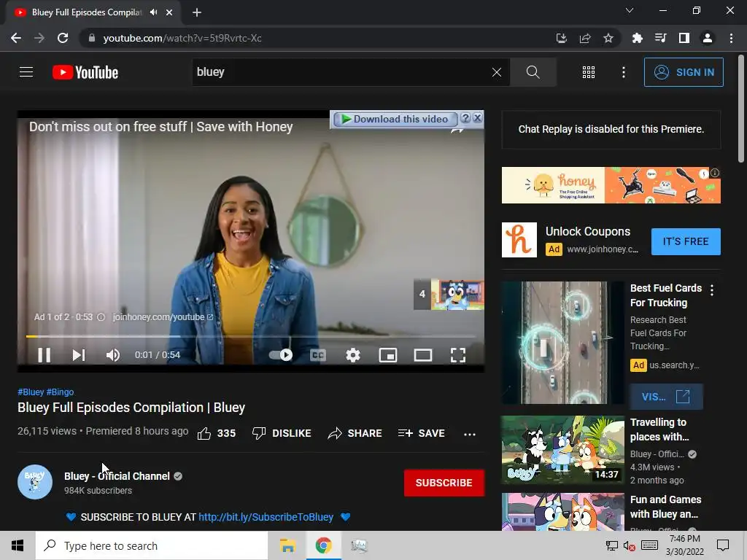
Task: Open player settings gear
Action: 352,355
